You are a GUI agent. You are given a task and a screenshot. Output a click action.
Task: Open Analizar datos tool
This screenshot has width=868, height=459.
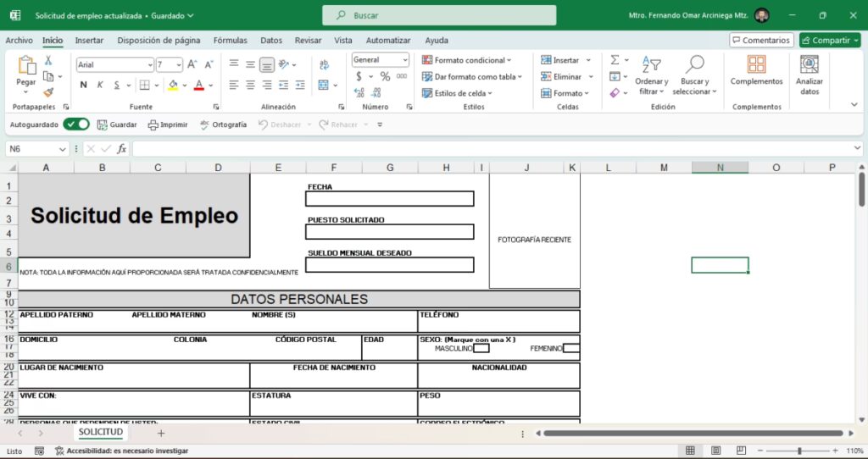[810, 75]
